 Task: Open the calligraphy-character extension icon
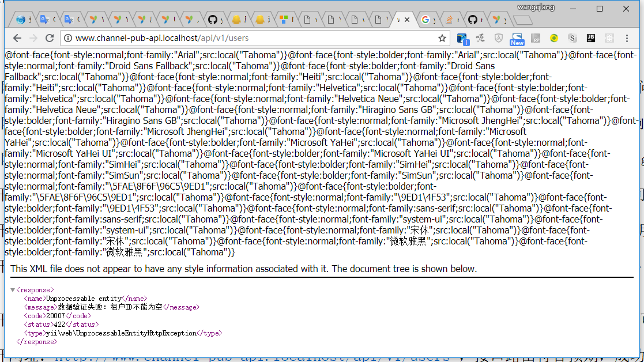tap(480, 38)
